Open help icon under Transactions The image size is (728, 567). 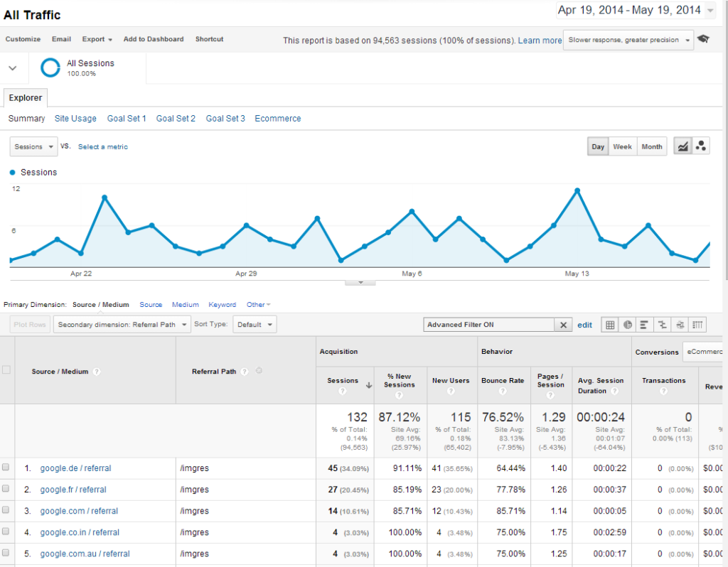point(663,391)
